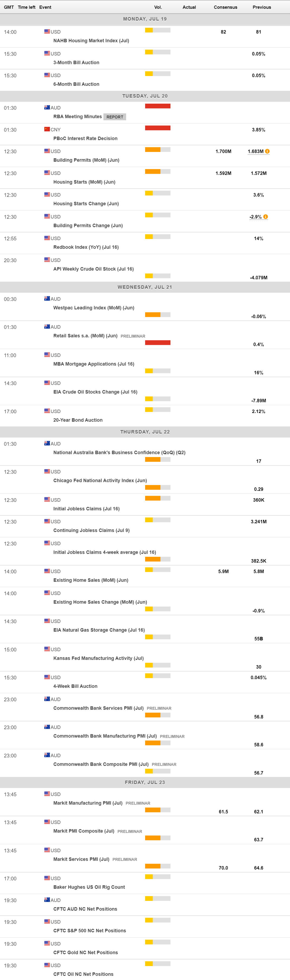
Task: Click the red volatility bar for Retail Sales s.a.
Action: click(158, 343)
